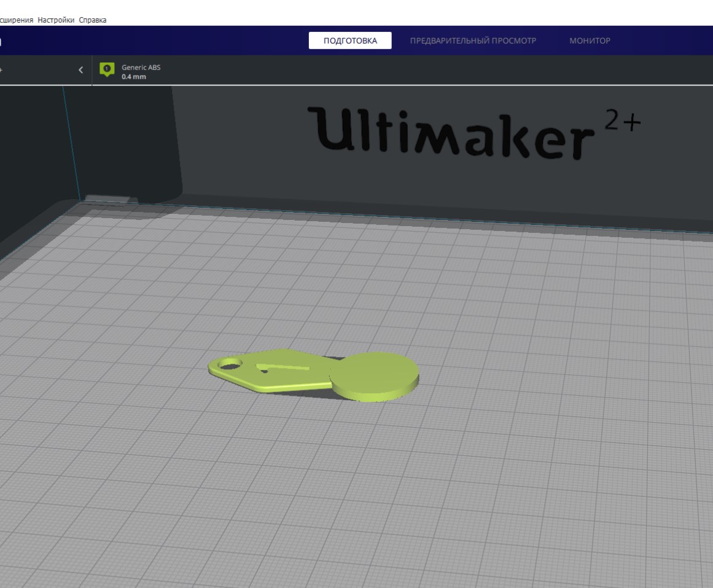Image resolution: width=713 pixels, height=588 pixels.
Task: Switch to the МОНИТОР tab
Action: (590, 41)
